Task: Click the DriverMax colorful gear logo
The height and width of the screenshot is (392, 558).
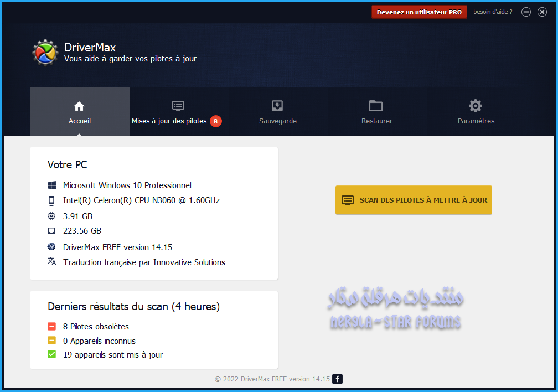Action: pyautogui.click(x=45, y=53)
